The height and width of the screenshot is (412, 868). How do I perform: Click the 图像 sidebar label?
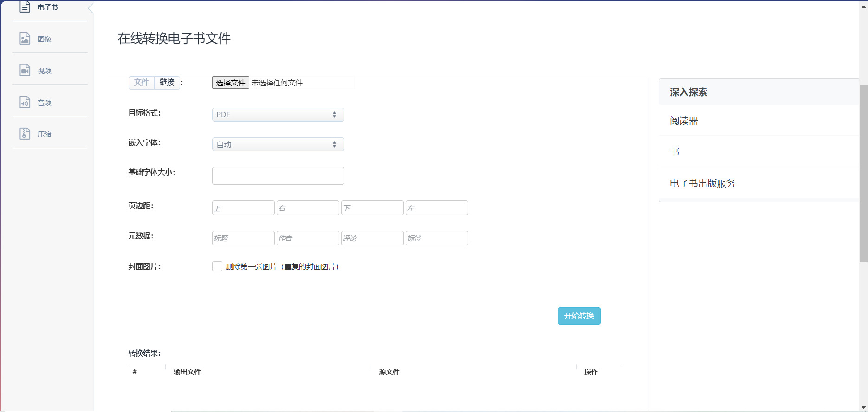[45, 39]
